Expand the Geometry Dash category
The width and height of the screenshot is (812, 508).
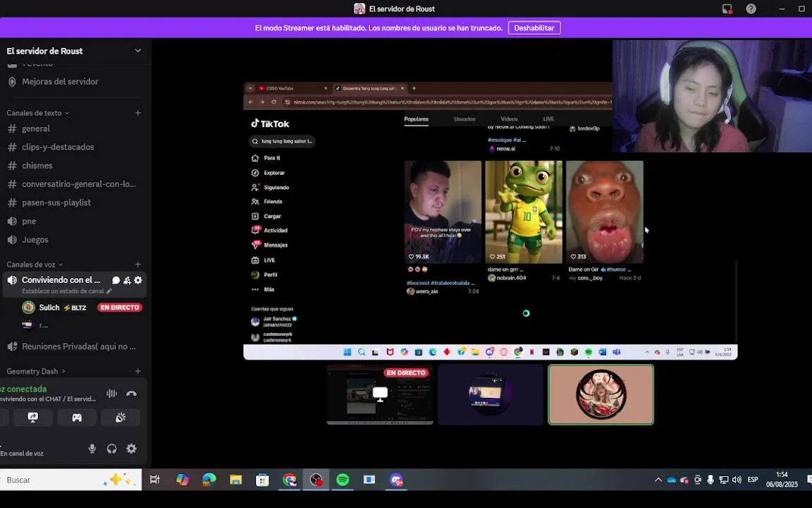pos(36,371)
